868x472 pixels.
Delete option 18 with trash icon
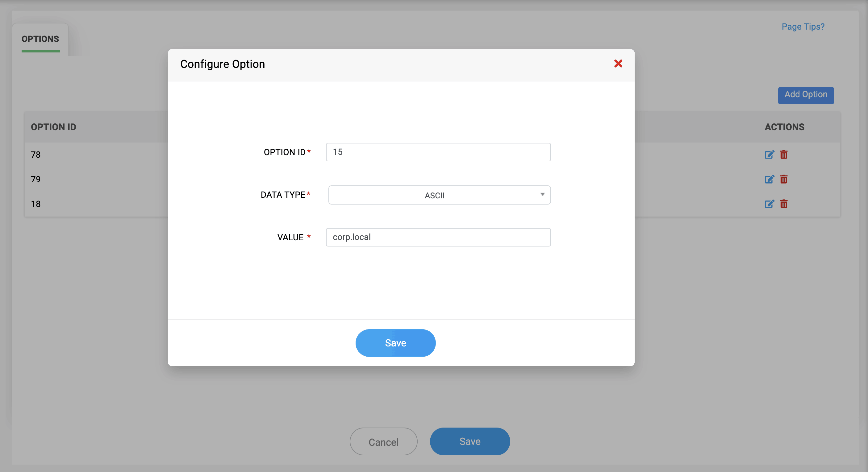point(783,204)
